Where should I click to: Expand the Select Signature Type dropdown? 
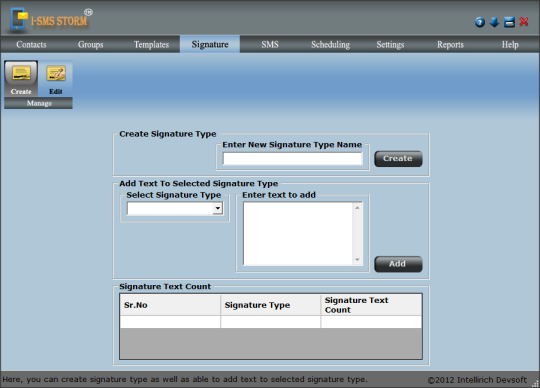click(x=217, y=208)
